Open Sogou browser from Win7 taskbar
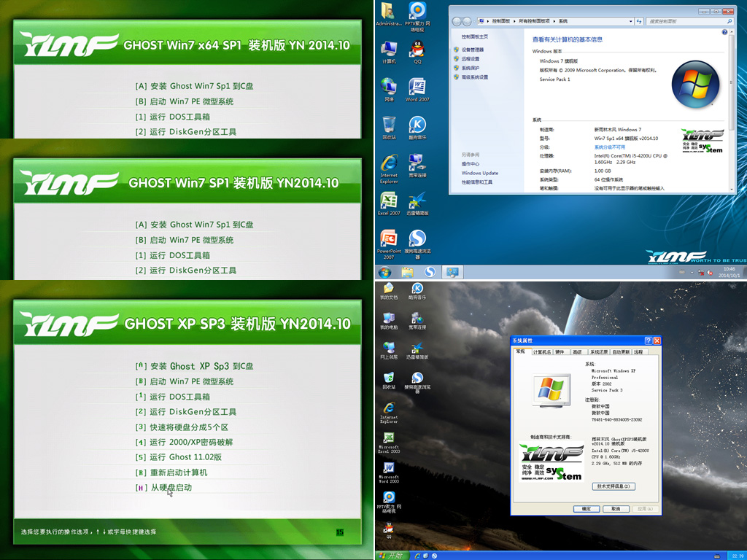Image resolution: width=747 pixels, height=560 pixels. coord(430,272)
